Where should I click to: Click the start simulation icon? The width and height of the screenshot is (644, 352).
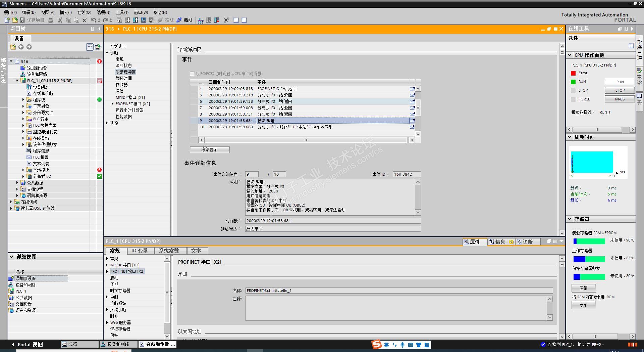pos(144,20)
